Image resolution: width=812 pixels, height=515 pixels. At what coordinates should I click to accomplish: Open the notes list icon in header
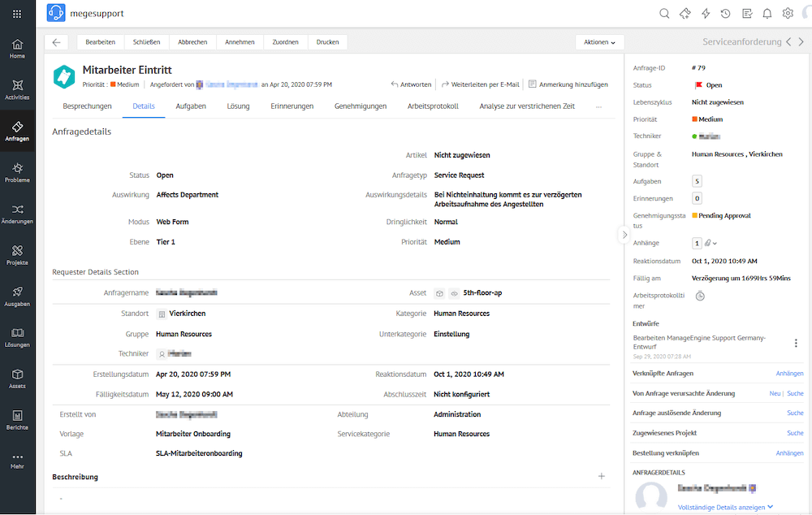pos(747,14)
